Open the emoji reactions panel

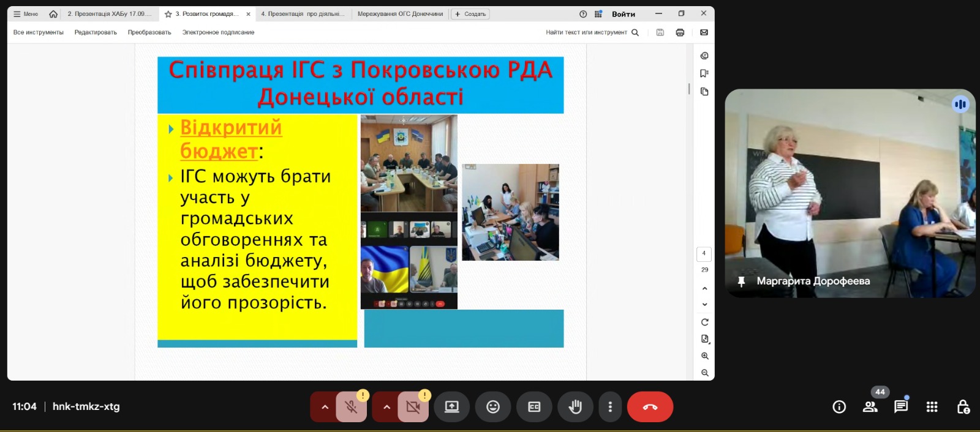click(492, 407)
